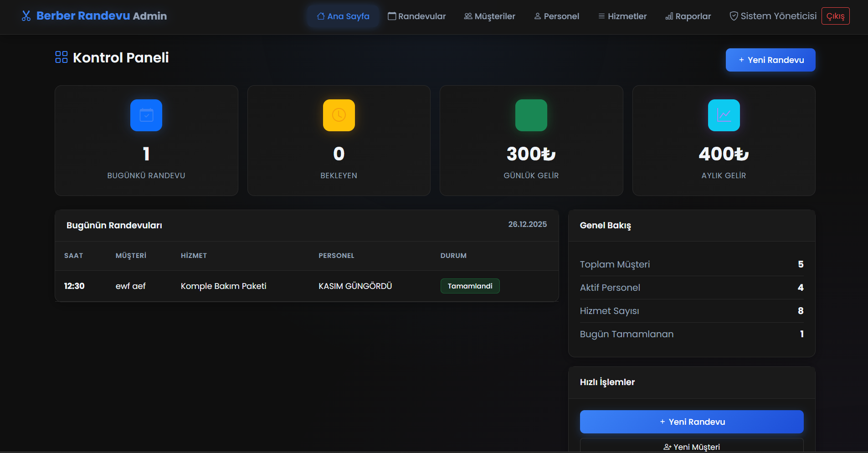Click the Kontrol Paneli grid icon
The height and width of the screenshot is (453, 868).
coord(62,57)
